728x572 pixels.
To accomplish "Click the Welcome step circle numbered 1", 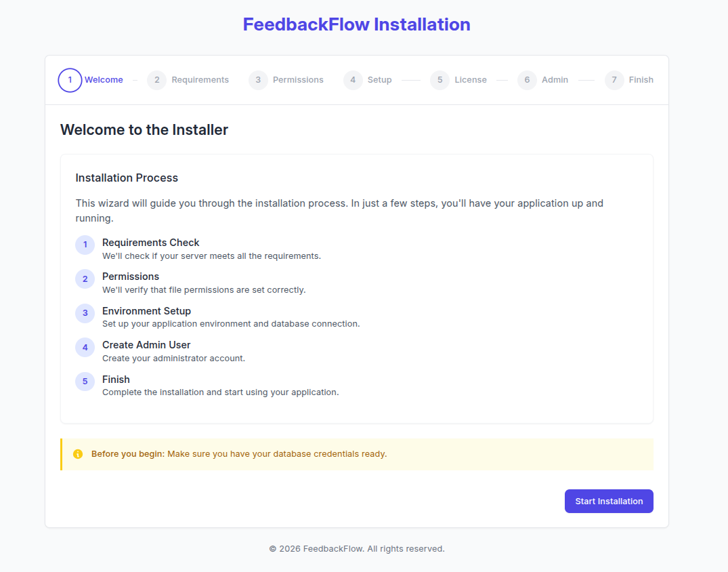I will click(70, 80).
